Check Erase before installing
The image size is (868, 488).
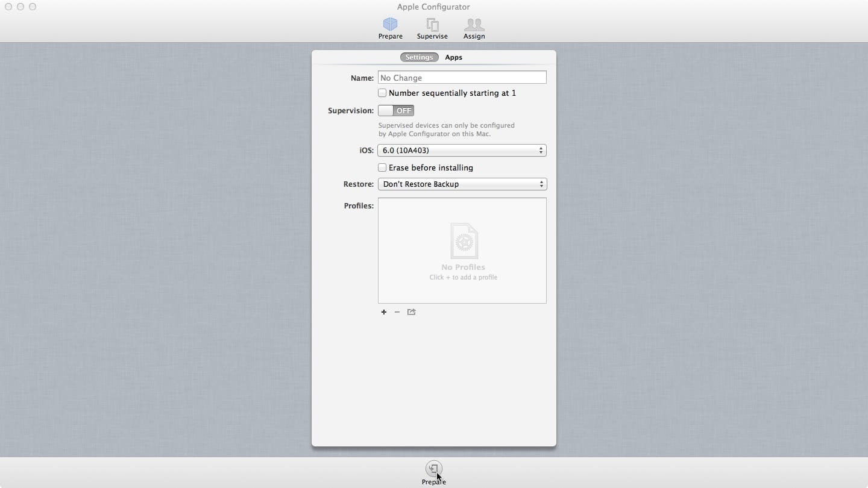(382, 167)
